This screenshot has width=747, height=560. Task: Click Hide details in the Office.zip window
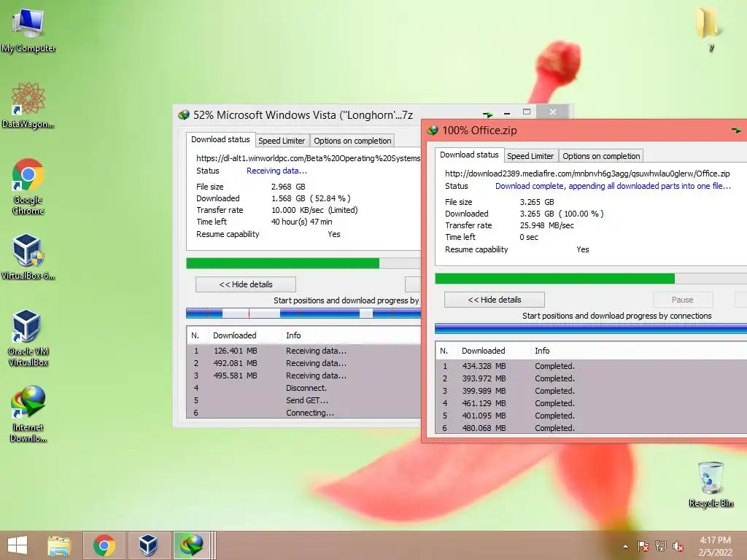tap(495, 300)
